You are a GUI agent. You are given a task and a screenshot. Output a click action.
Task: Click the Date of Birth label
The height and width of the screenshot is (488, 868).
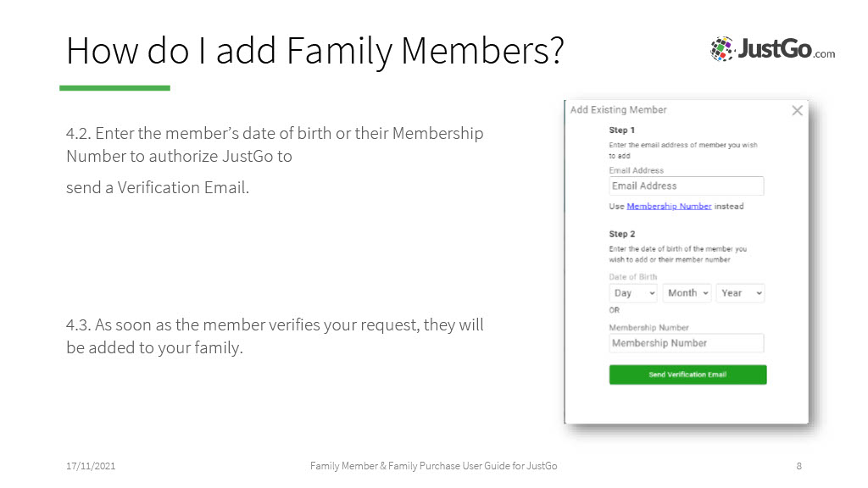click(x=632, y=277)
